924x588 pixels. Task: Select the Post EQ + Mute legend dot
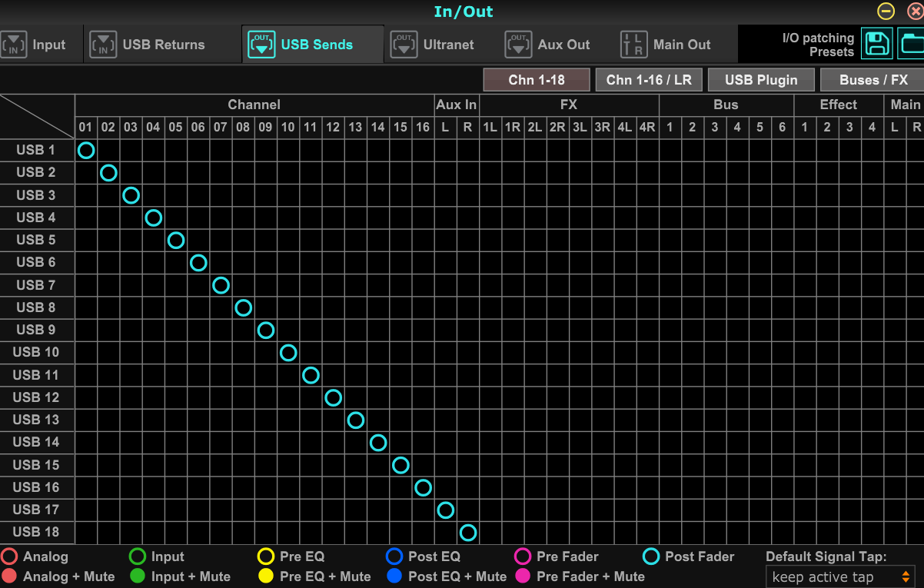coord(394,576)
